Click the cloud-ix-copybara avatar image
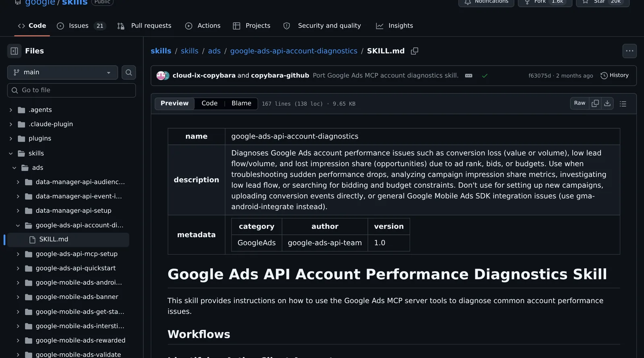The image size is (644, 358). click(x=161, y=76)
